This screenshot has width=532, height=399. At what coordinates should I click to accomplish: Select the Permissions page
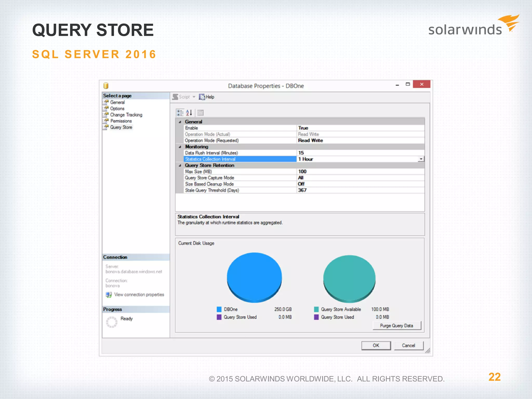(x=121, y=121)
